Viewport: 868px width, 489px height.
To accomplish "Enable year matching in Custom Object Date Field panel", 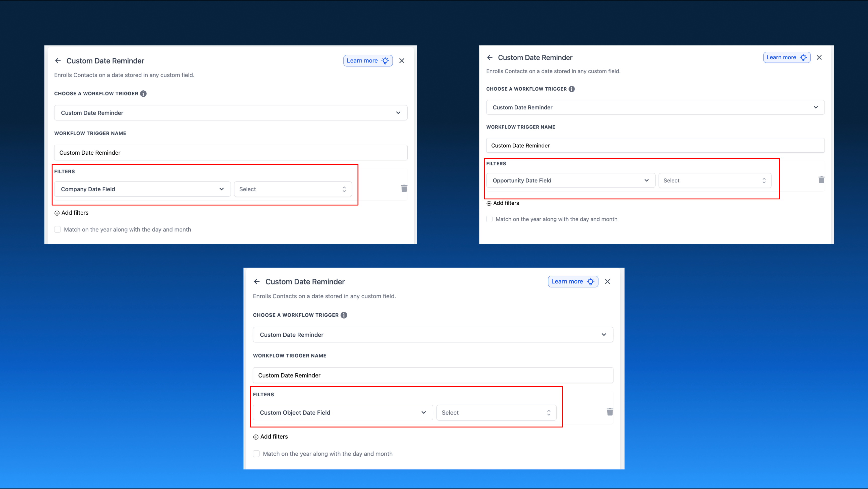I will click(x=256, y=454).
